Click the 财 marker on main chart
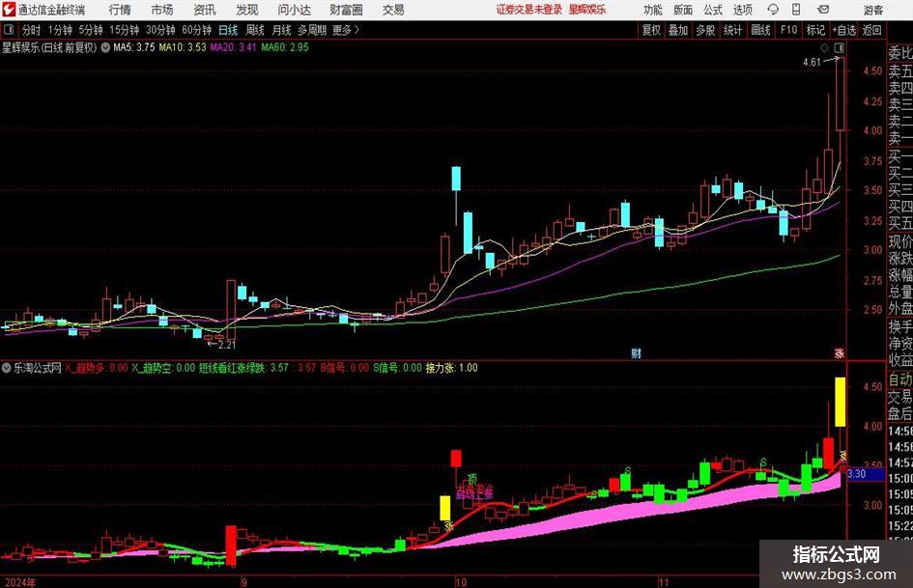The width and height of the screenshot is (913, 588). tap(636, 353)
